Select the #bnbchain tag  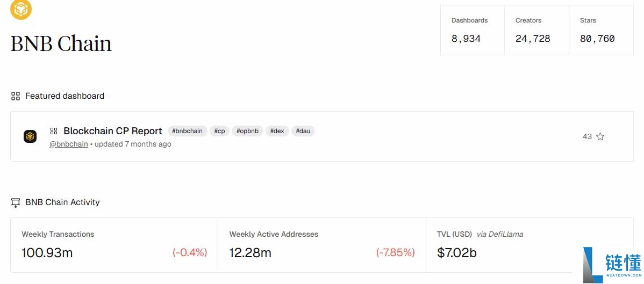click(187, 131)
